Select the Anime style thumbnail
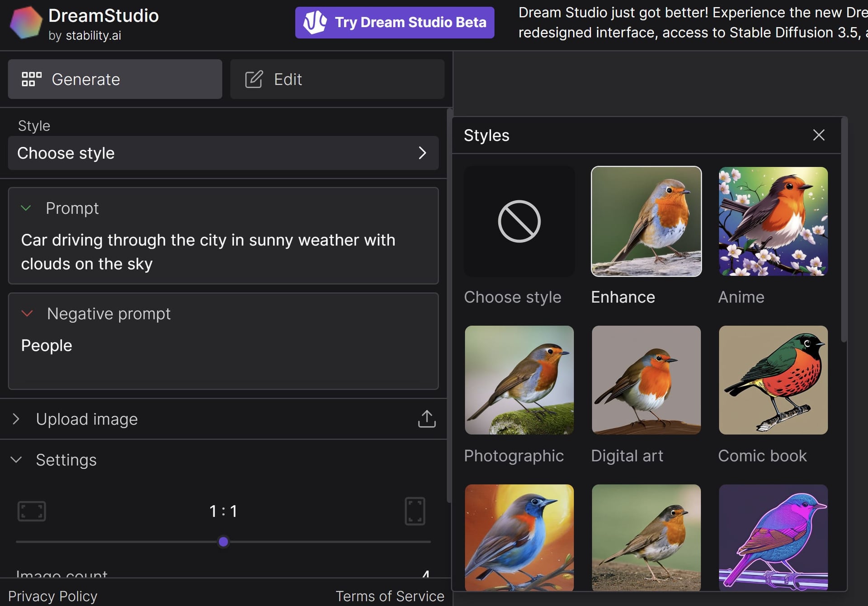868x606 pixels. [x=773, y=221]
